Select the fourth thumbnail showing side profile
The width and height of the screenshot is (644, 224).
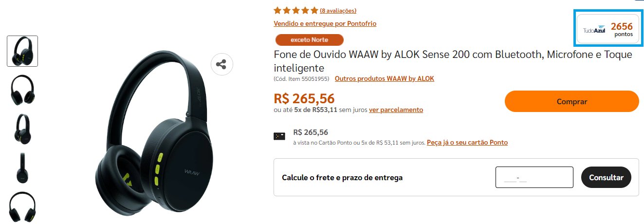coord(22,168)
